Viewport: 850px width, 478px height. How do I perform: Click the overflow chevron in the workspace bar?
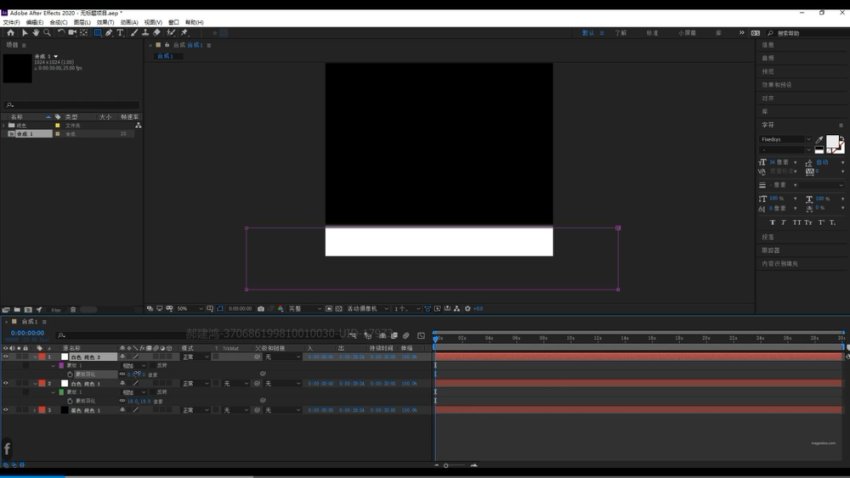pos(742,33)
